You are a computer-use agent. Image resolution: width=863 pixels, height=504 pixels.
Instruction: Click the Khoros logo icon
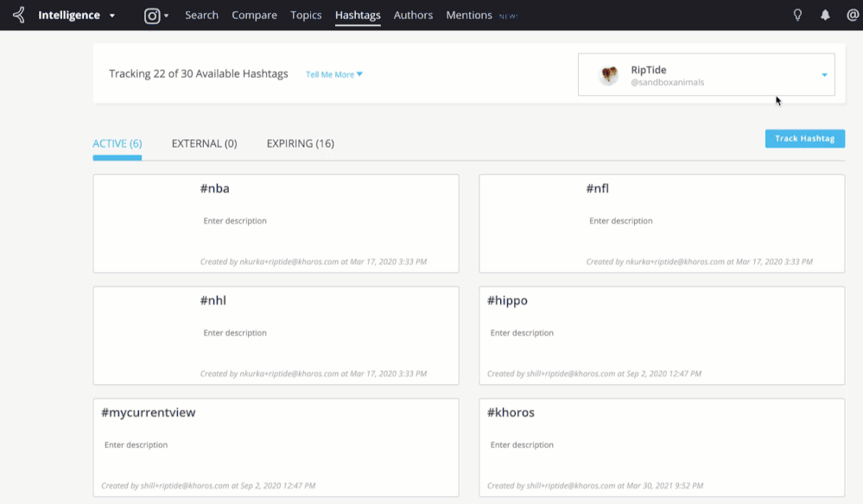coord(19,15)
